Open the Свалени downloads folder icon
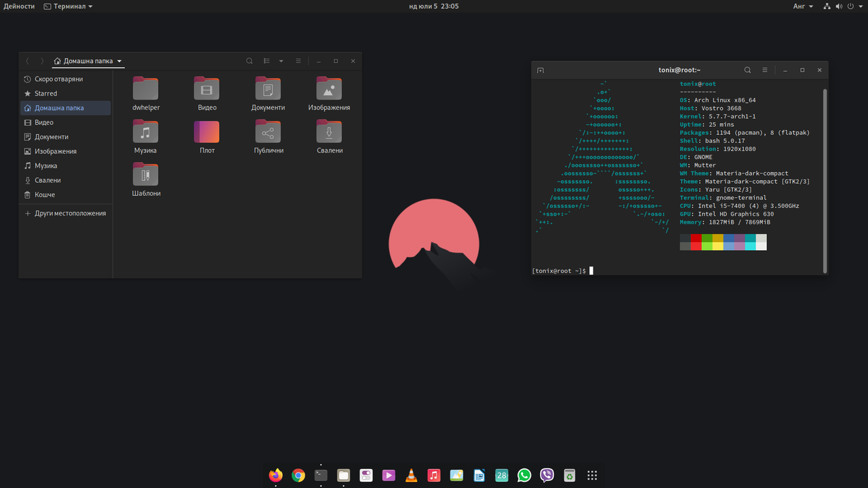Viewport: 868px width, 488px height. (x=329, y=137)
